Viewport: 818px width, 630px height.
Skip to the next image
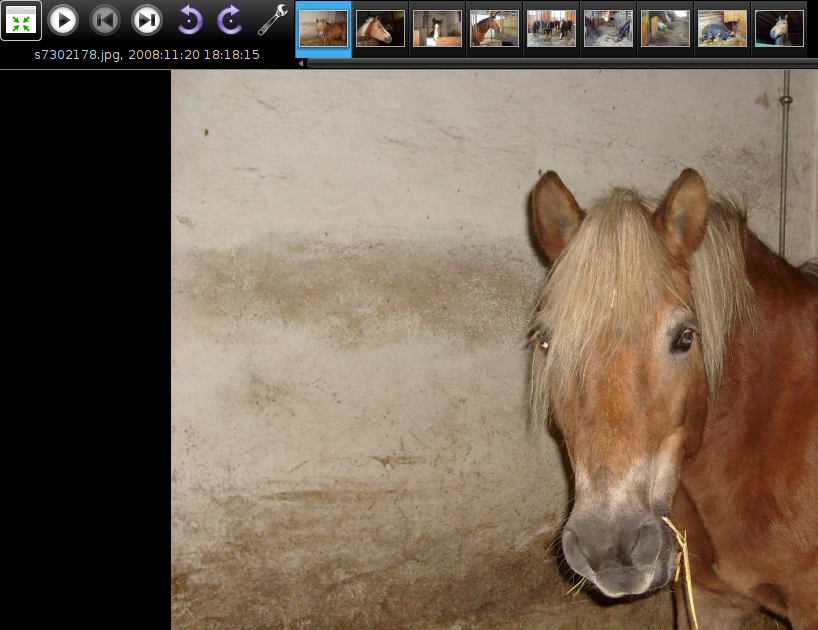pos(147,20)
